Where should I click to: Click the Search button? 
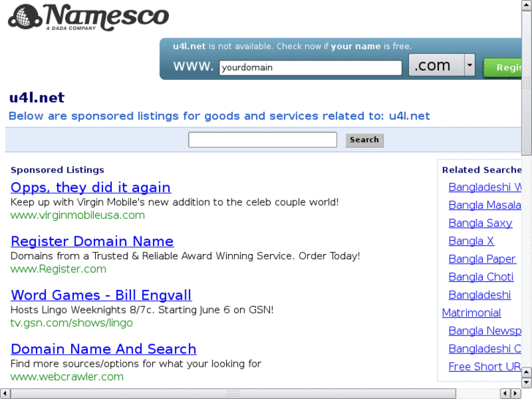coord(364,140)
